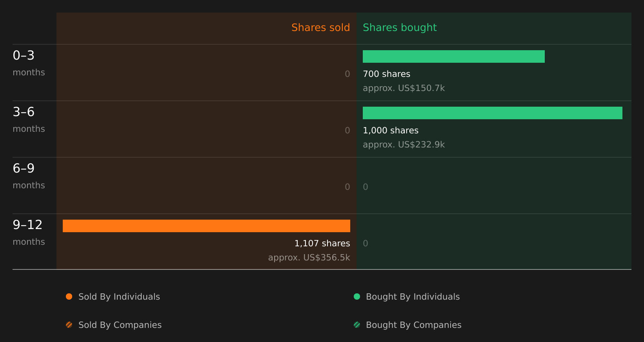The width and height of the screenshot is (644, 342).
Task: Click the 0–3 months row label
Action: tap(29, 63)
